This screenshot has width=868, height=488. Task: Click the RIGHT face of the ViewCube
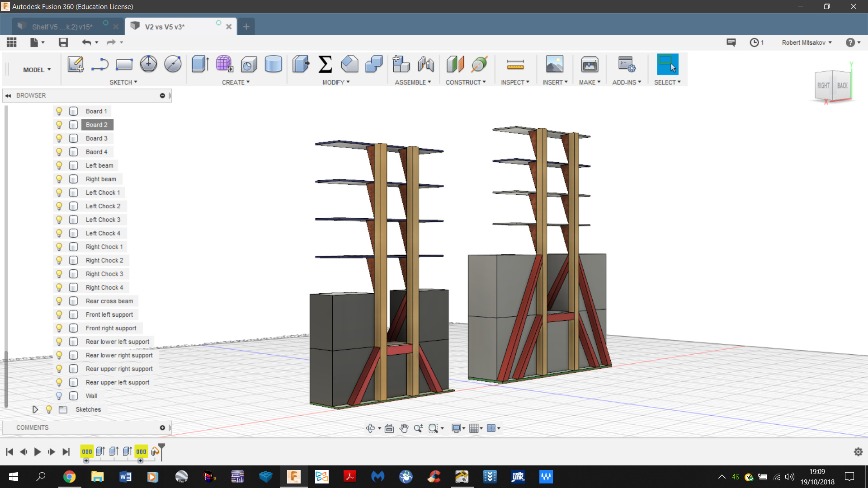823,85
